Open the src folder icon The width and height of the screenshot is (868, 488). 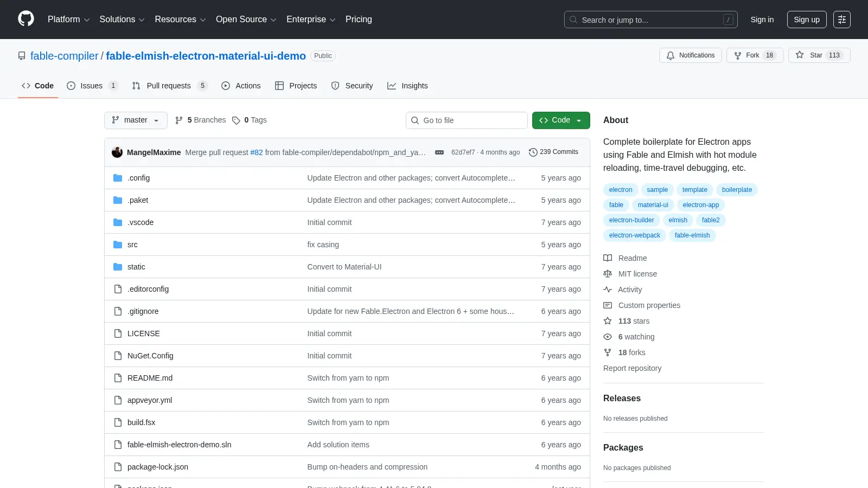pos(118,245)
